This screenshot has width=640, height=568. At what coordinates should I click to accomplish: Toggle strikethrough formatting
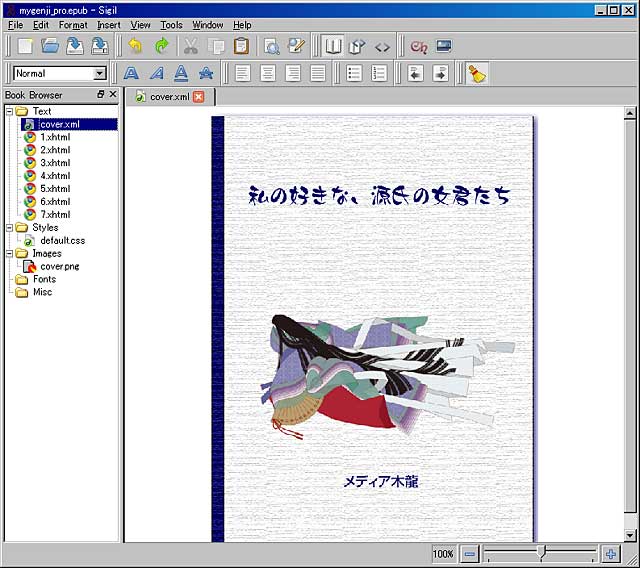coord(206,73)
